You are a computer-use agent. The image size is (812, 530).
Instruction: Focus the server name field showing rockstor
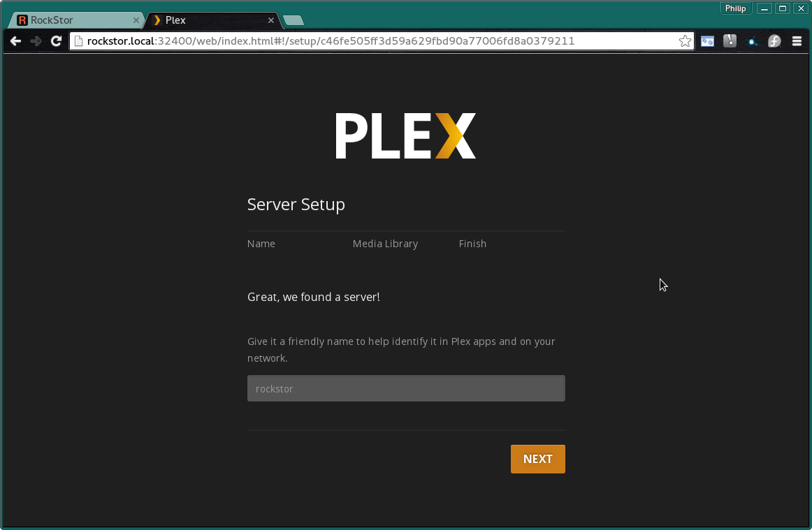(x=406, y=388)
